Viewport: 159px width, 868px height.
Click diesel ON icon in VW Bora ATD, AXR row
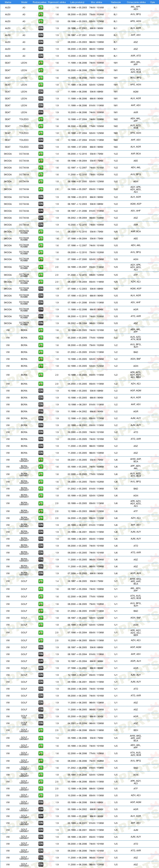40,439
